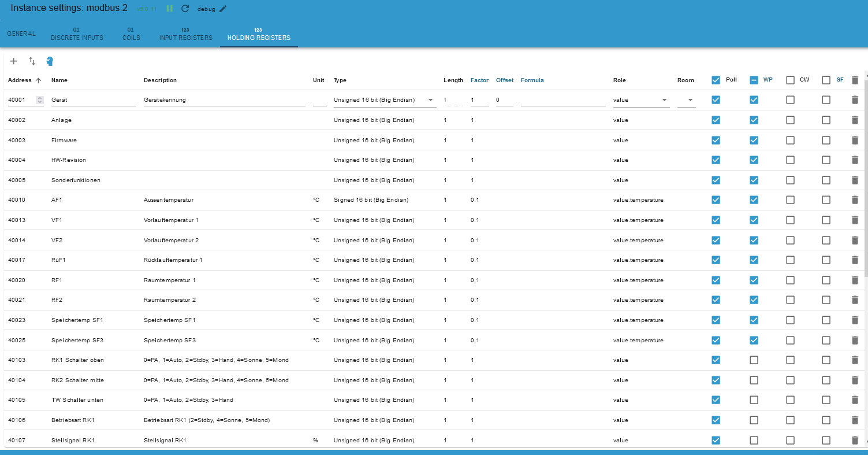
Task: Pause the modbus.2 instance
Action: (170, 9)
